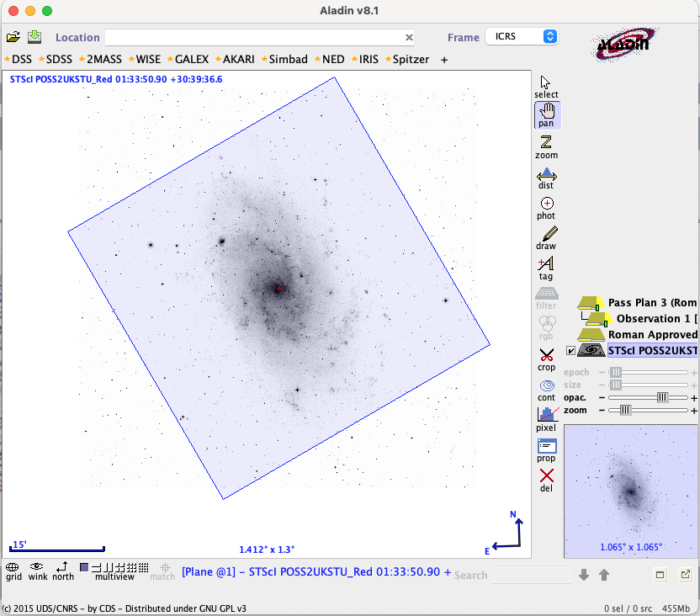
Task: Click inside the Location input field
Action: pos(252,37)
